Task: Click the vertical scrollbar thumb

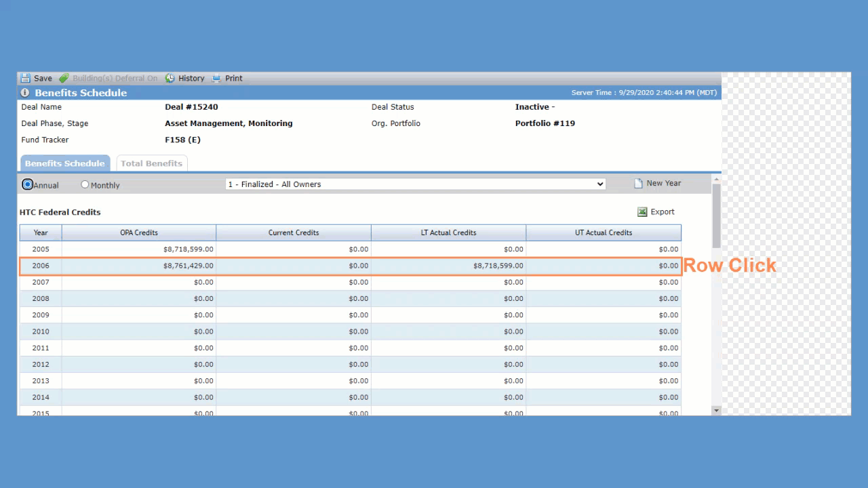Action: tap(716, 216)
